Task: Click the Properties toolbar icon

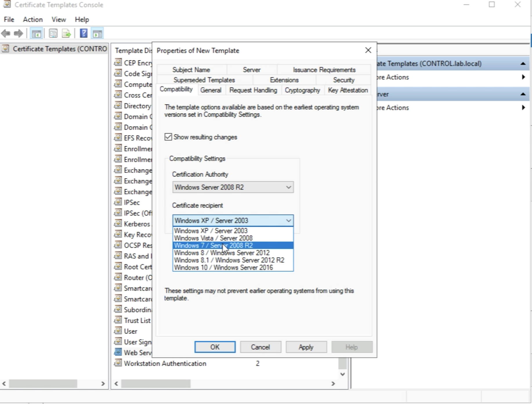Action: 53,34
